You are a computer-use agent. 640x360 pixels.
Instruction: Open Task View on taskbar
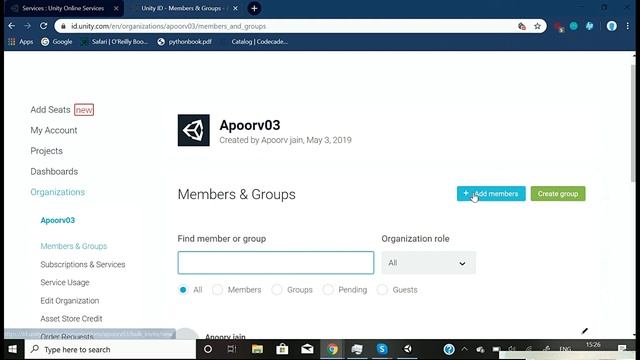(x=232, y=349)
